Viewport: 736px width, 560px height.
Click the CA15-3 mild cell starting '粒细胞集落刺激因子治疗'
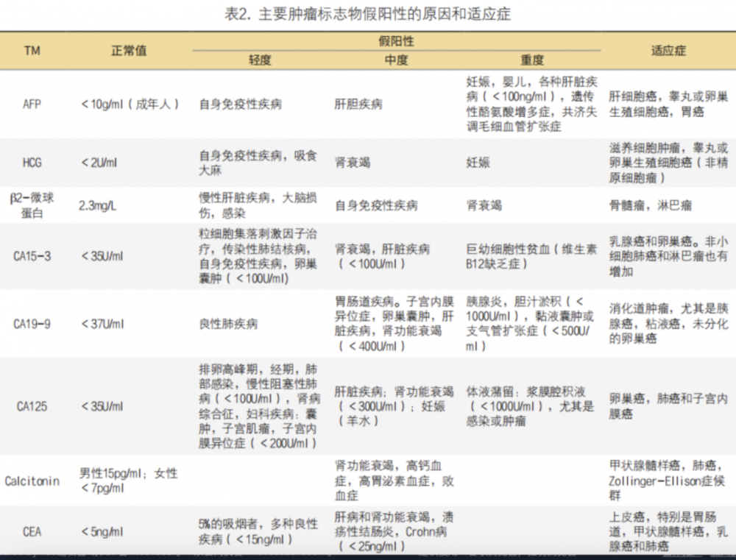(258, 256)
